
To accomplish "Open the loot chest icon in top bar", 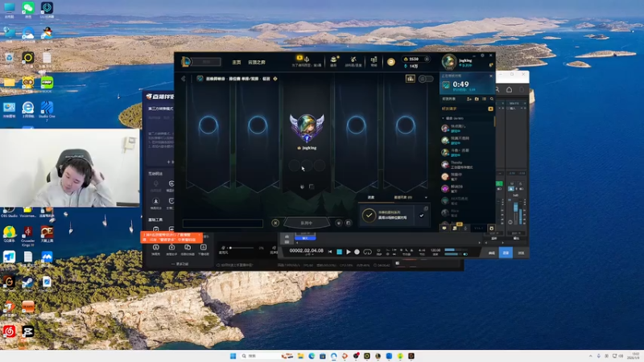I will 333,60.
